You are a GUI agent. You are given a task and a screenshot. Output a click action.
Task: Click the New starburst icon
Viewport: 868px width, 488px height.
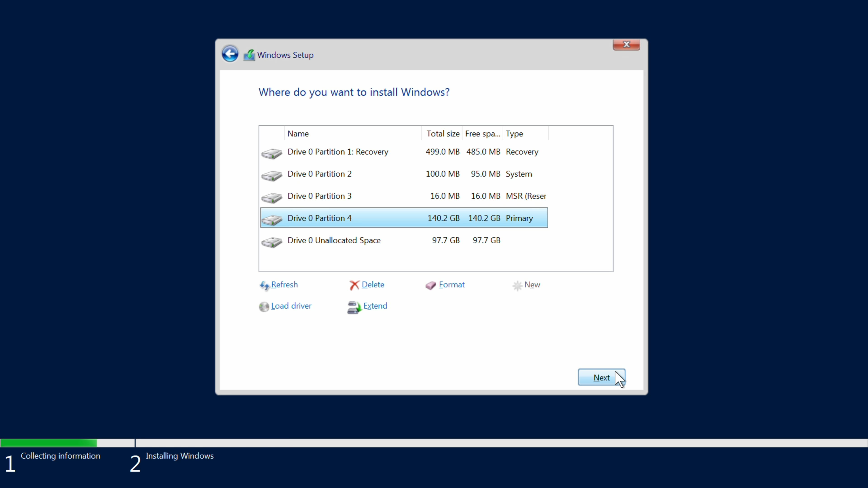517,286
